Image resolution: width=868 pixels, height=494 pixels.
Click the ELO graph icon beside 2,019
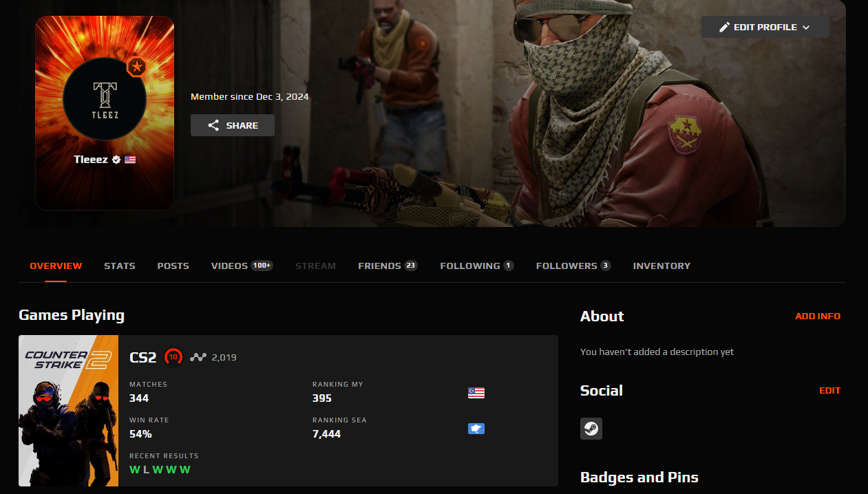(x=198, y=357)
